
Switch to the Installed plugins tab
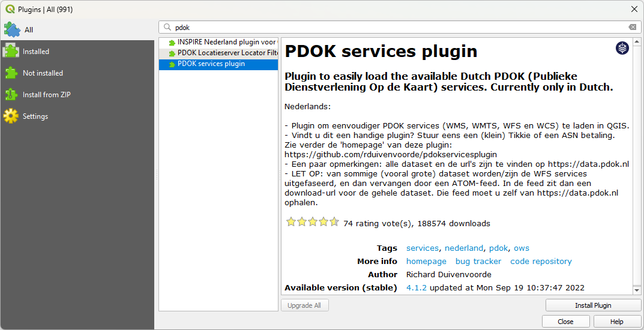[x=35, y=52]
